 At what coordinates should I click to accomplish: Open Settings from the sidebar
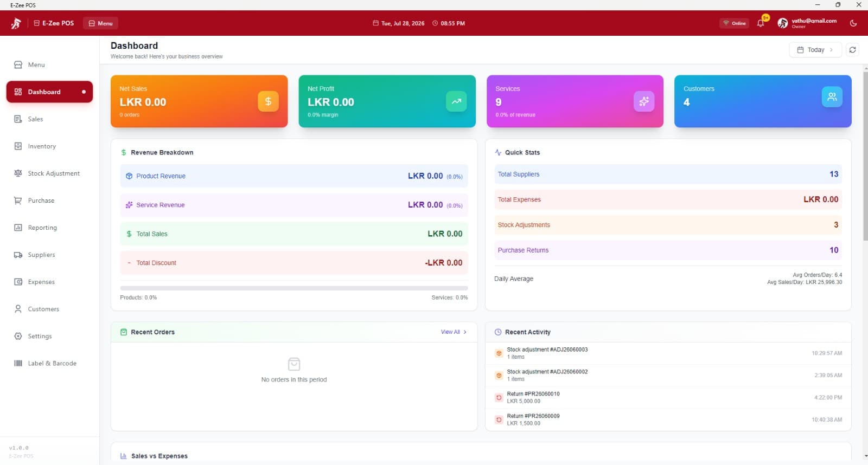49,336
